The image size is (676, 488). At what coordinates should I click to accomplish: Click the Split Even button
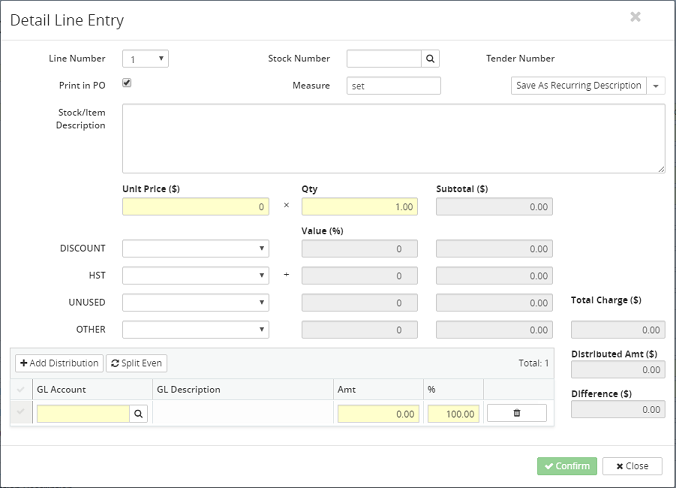coord(137,363)
